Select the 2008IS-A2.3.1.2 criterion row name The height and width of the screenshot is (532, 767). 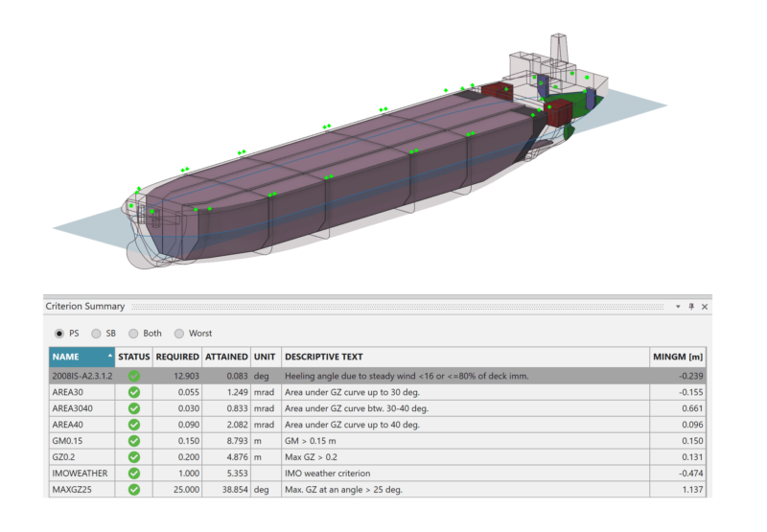tap(82, 376)
